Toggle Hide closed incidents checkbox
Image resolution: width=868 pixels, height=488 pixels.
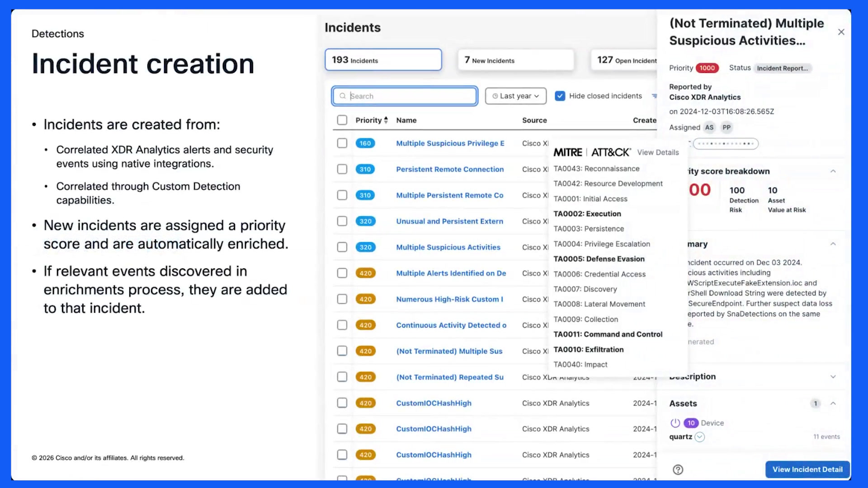[560, 96]
